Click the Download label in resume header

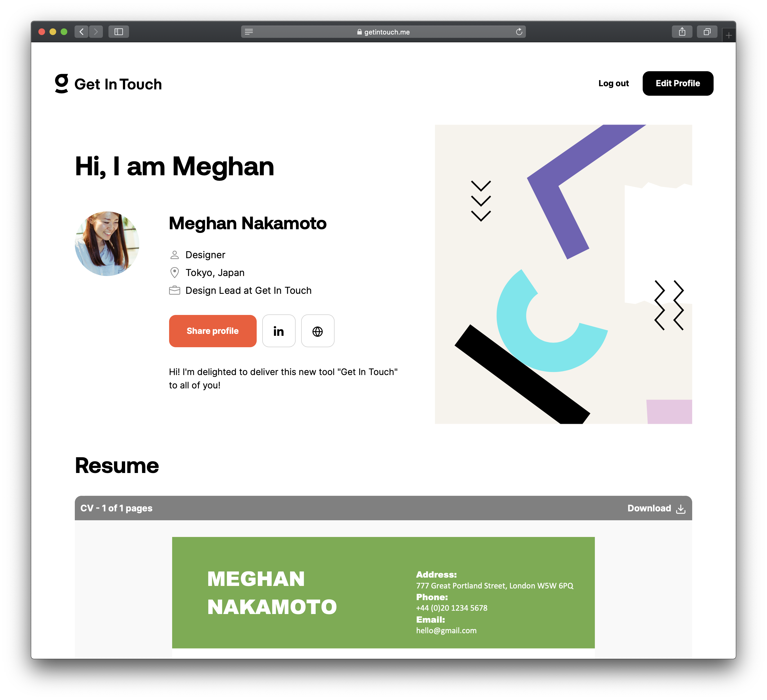[x=649, y=508]
